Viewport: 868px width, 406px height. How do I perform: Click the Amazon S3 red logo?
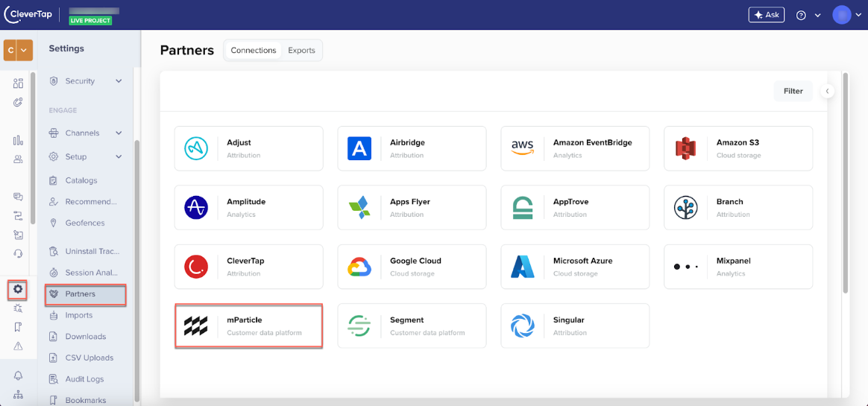[x=685, y=148]
